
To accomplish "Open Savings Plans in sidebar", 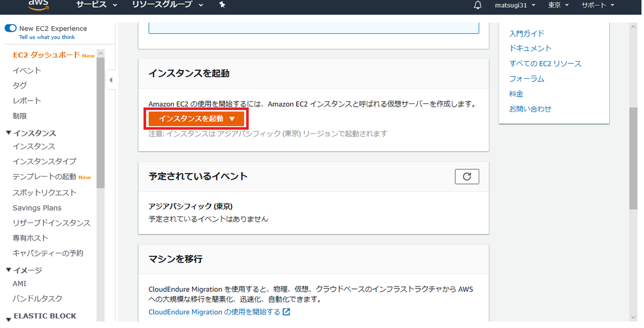I will click(37, 208).
